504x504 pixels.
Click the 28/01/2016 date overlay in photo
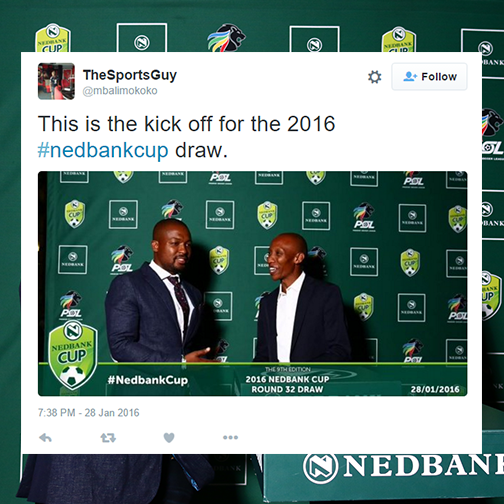435,389
